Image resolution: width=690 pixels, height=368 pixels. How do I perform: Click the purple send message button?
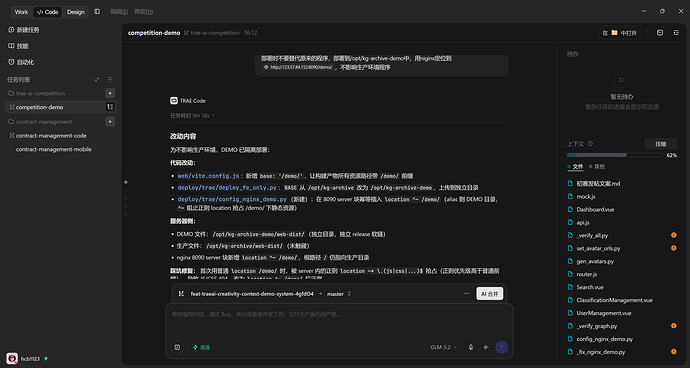501,347
